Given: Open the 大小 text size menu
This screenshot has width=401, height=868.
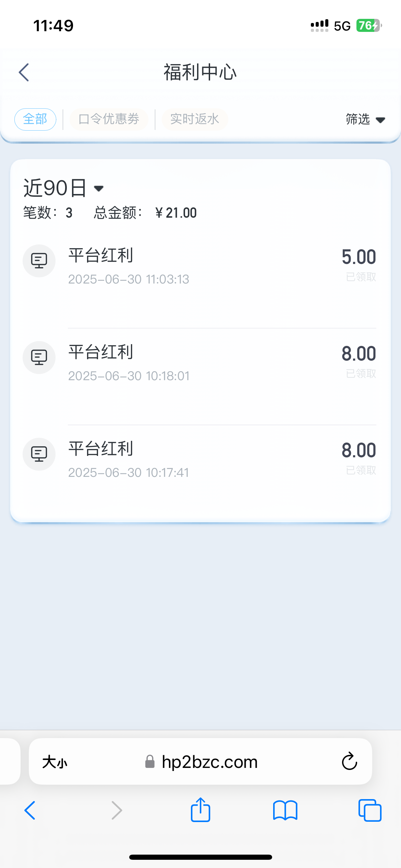Looking at the screenshot, I should click(x=55, y=762).
